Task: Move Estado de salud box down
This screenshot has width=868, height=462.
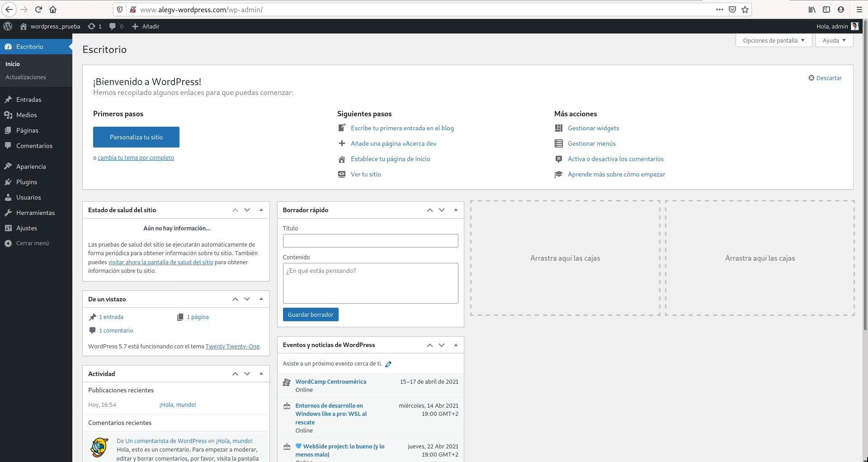Action: pyautogui.click(x=247, y=210)
